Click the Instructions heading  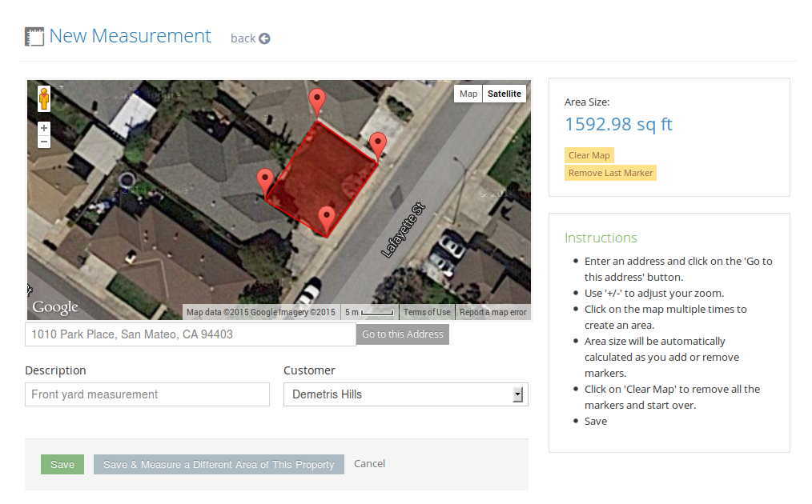pyautogui.click(x=601, y=238)
